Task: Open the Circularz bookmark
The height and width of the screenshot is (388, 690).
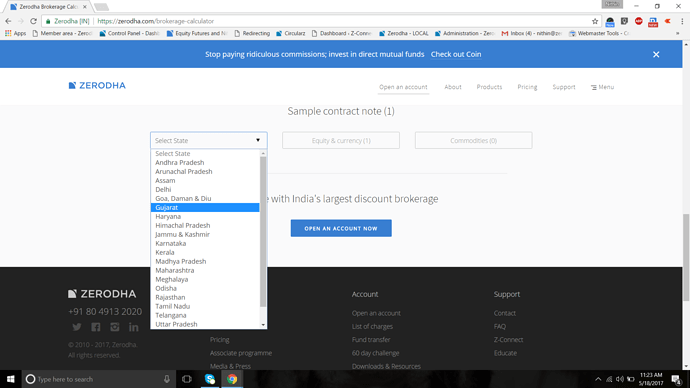Action: pyautogui.click(x=290, y=33)
